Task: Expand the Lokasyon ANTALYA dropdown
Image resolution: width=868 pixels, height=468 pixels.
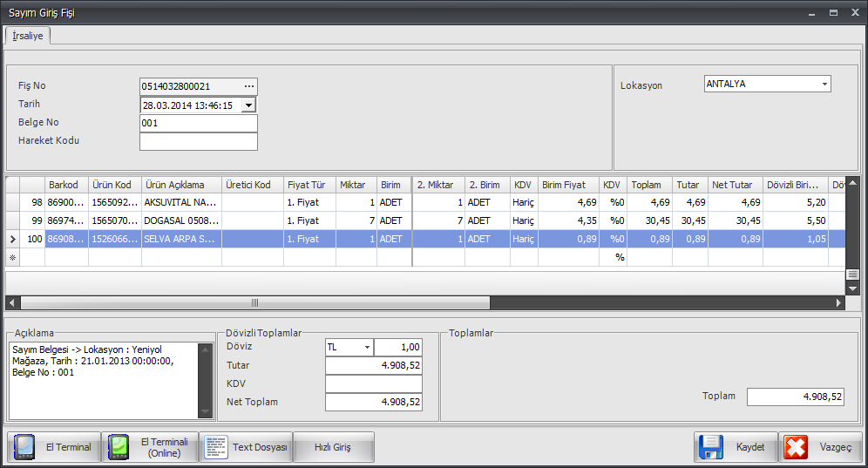Action: [x=824, y=85]
